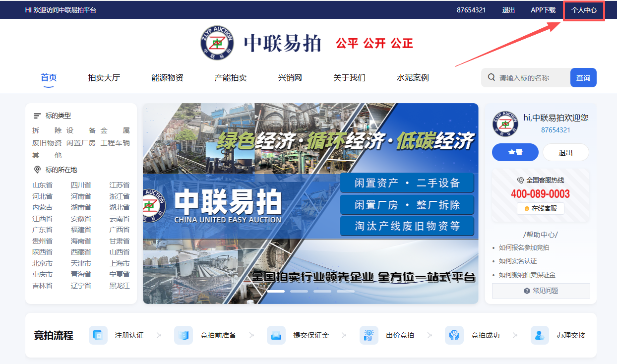Screen dimensions: 617x364
Task: Filter by category 工程车辆
Action: pos(115,143)
